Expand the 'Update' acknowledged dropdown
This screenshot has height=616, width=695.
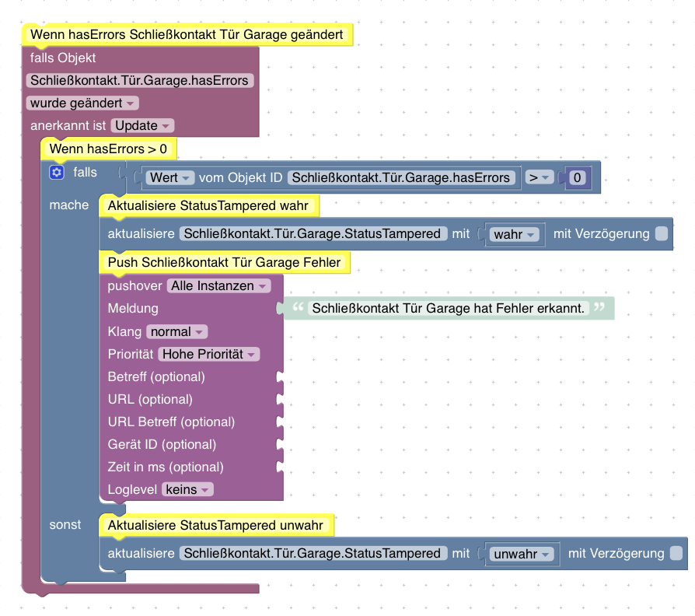coord(142,126)
